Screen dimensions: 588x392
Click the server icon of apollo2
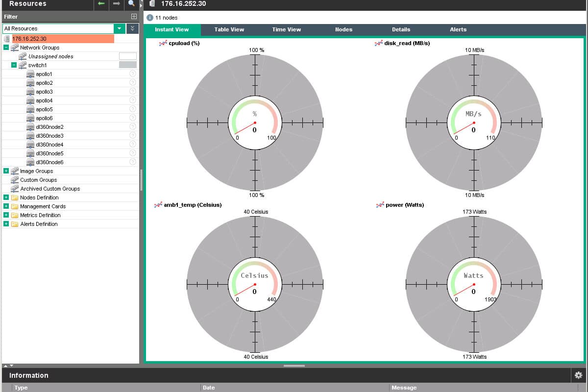30,83
